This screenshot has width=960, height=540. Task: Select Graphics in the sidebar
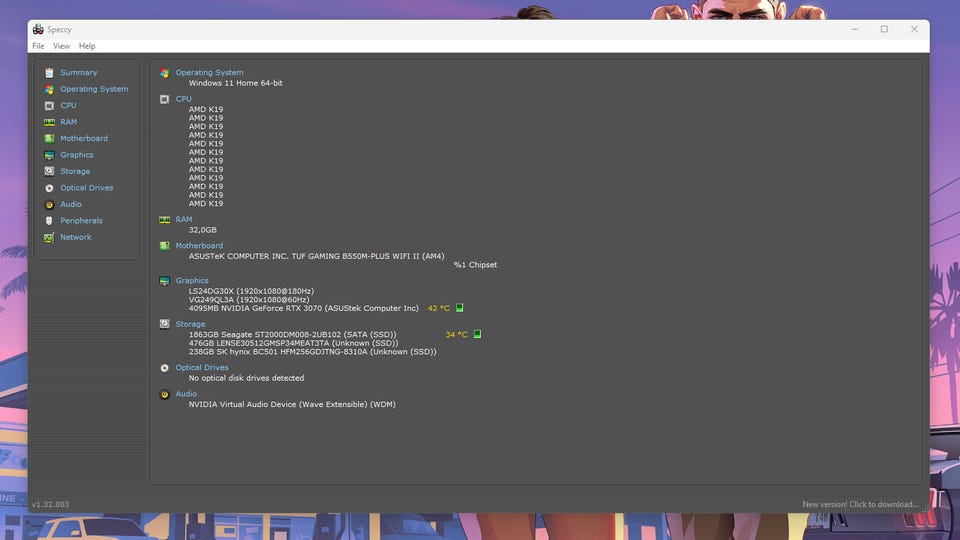(x=77, y=155)
